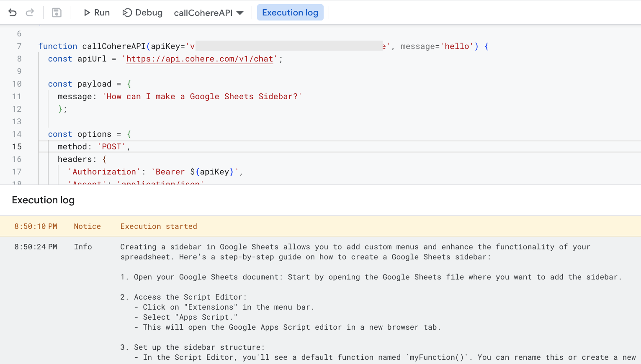Click the Execution log panel heading
Image resolution: width=641 pixels, height=364 pixels.
click(43, 200)
